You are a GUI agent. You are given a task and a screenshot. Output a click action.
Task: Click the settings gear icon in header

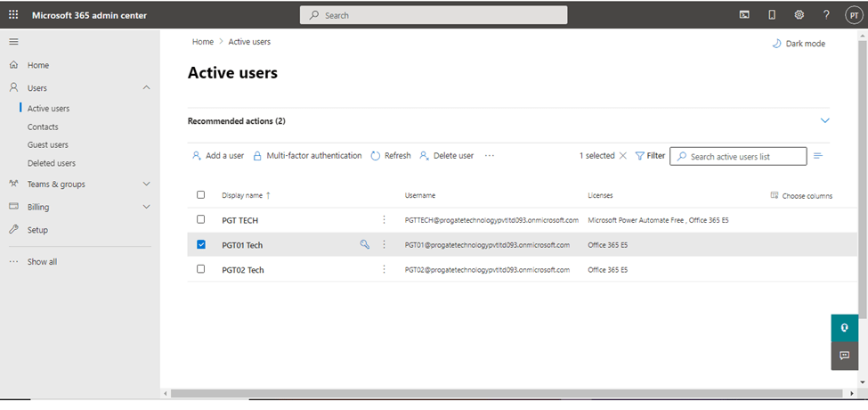pos(799,15)
